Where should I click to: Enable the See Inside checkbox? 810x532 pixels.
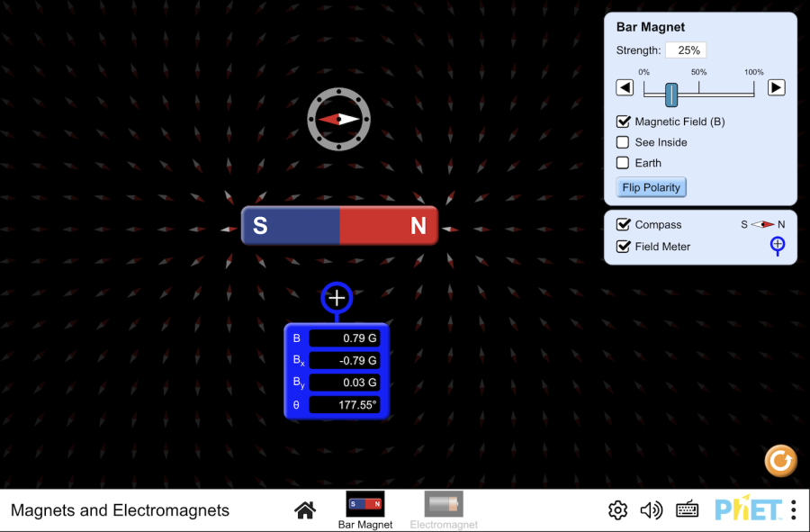pyautogui.click(x=623, y=142)
